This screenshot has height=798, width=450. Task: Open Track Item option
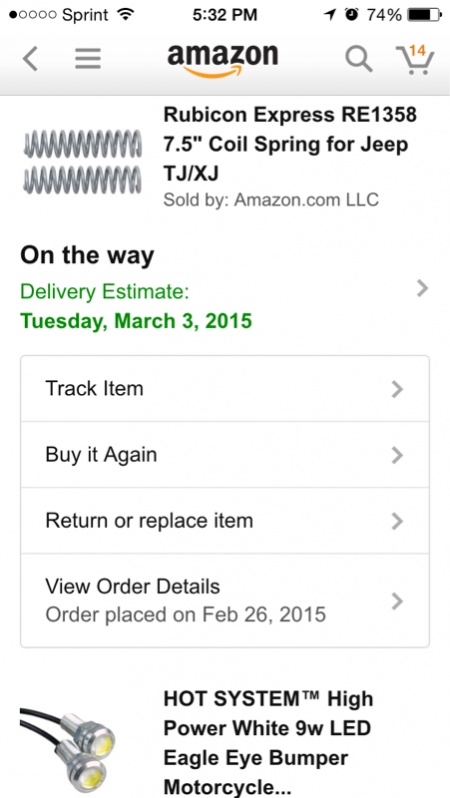pyautogui.click(x=224, y=389)
